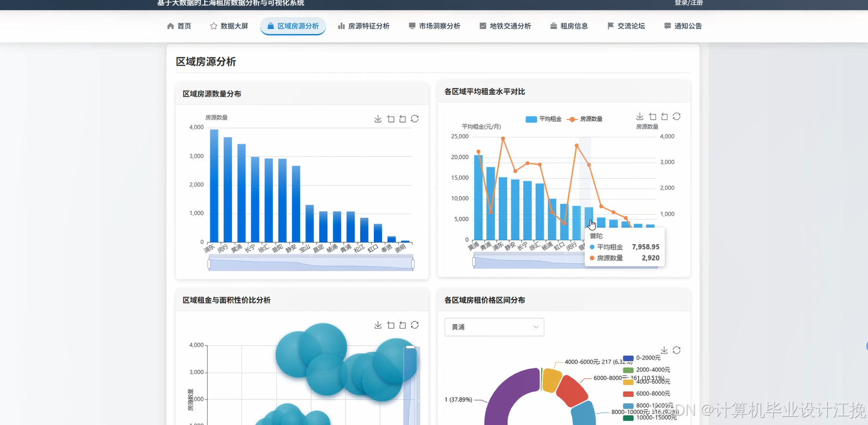Hide 0-2000元 legend entry in pie chart

641,358
